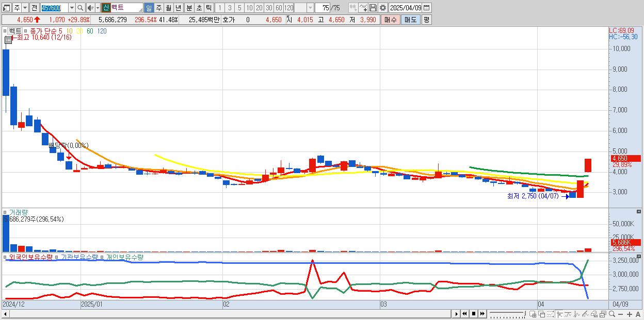Select the 틱 (tick) period tab

208,8
